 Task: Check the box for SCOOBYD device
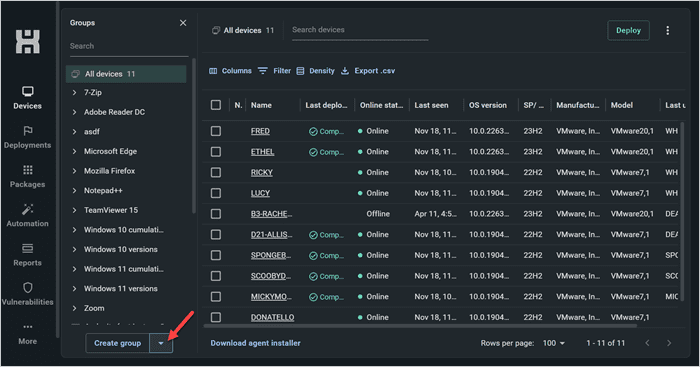click(216, 276)
